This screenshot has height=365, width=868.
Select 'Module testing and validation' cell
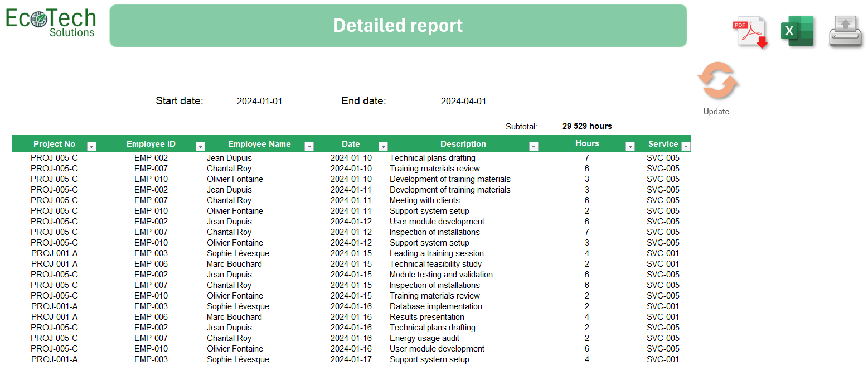441,275
